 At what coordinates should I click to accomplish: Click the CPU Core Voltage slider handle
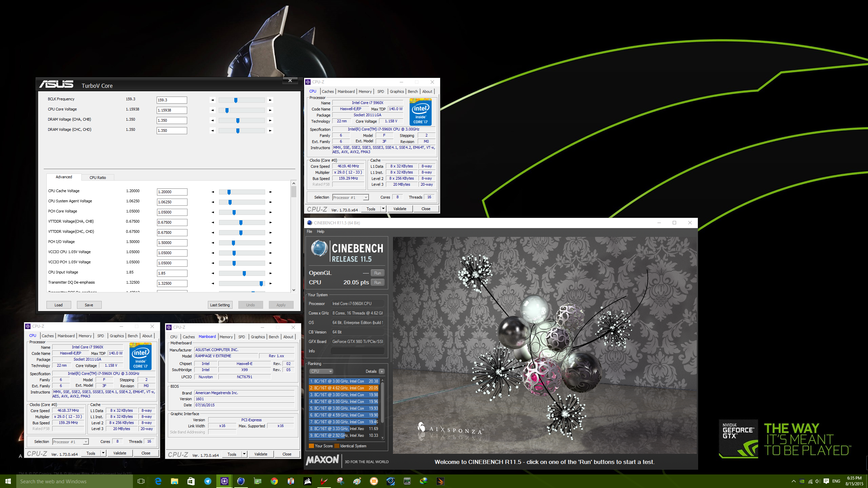coord(227,110)
